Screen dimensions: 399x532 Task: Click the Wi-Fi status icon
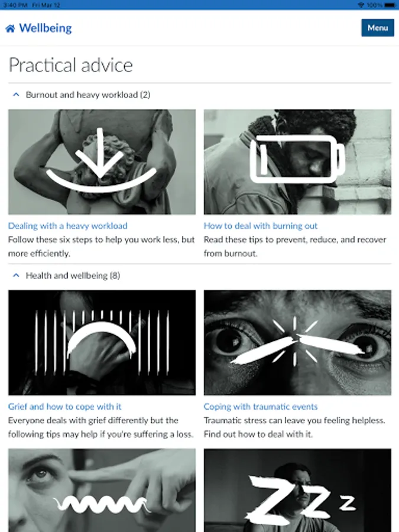pos(361,5)
